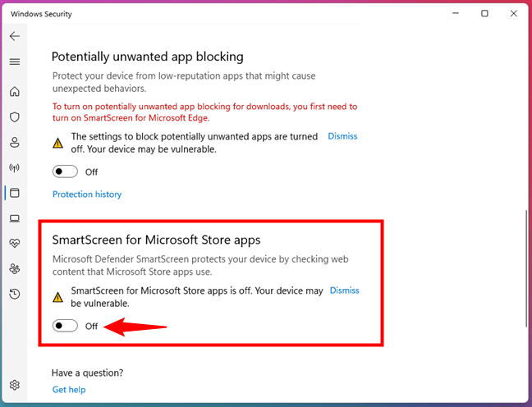Open Device performance & health heart icon
Image resolution: width=532 pixels, height=407 pixels.
click(x=15, y=244)
